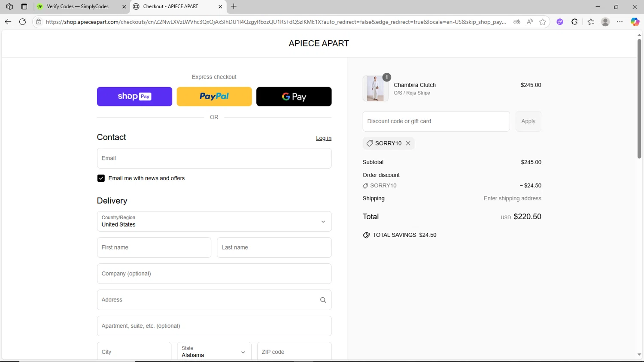
Task: Focus the Address field
Action: click(214, 300)
